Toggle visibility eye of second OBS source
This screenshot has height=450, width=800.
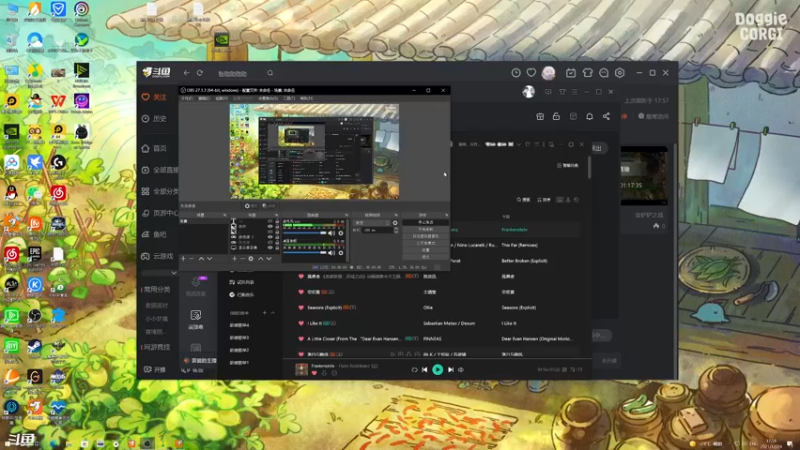(x=270, y=226)
